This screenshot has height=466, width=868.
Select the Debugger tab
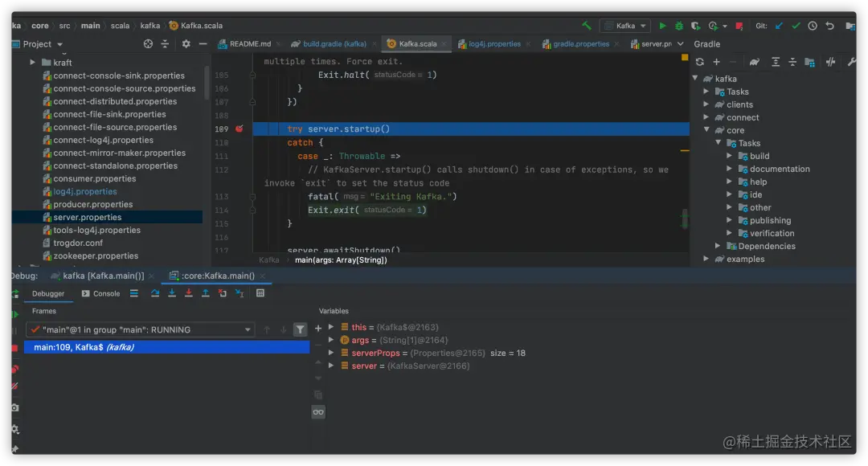tap(48, 294)
